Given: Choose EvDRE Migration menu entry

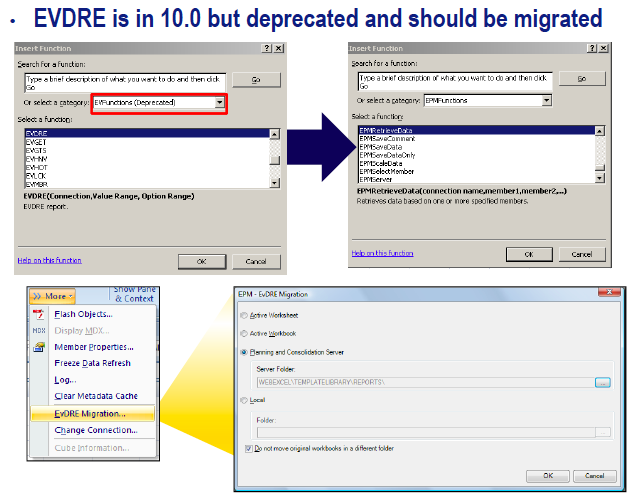Looking at the screenshot, I should pyautogui.click(x=93, y=414).
